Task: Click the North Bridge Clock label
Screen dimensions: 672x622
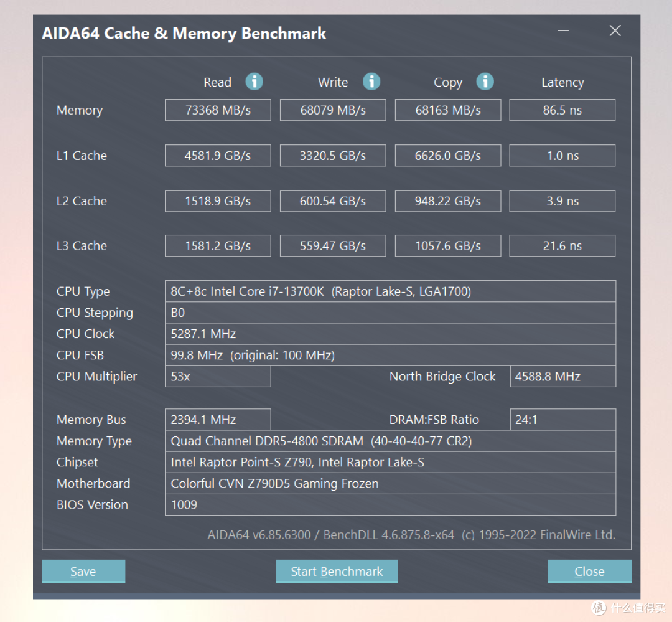Action: pos(442,376)
